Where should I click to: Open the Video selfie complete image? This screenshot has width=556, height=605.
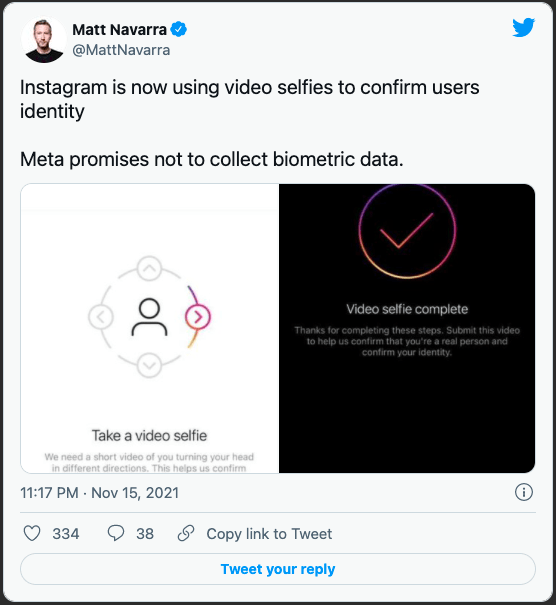[407, 328]
